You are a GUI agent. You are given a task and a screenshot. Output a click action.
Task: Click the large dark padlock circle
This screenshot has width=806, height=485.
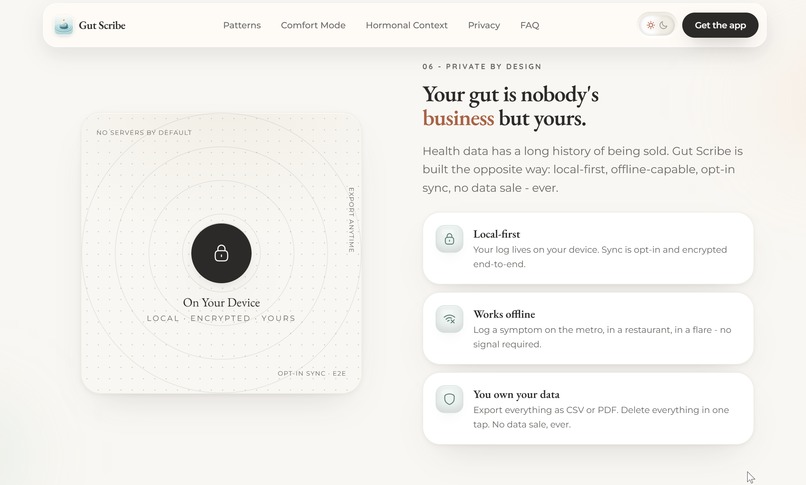[222, 253]
